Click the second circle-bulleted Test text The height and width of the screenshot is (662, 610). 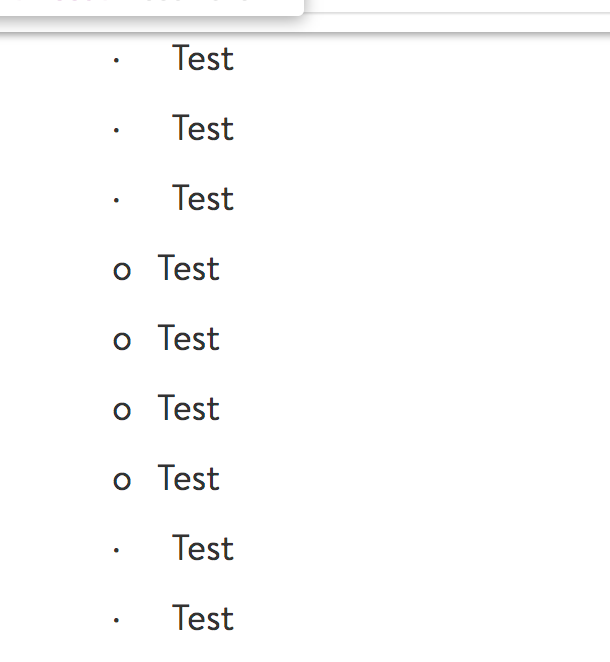pos(188,339)
